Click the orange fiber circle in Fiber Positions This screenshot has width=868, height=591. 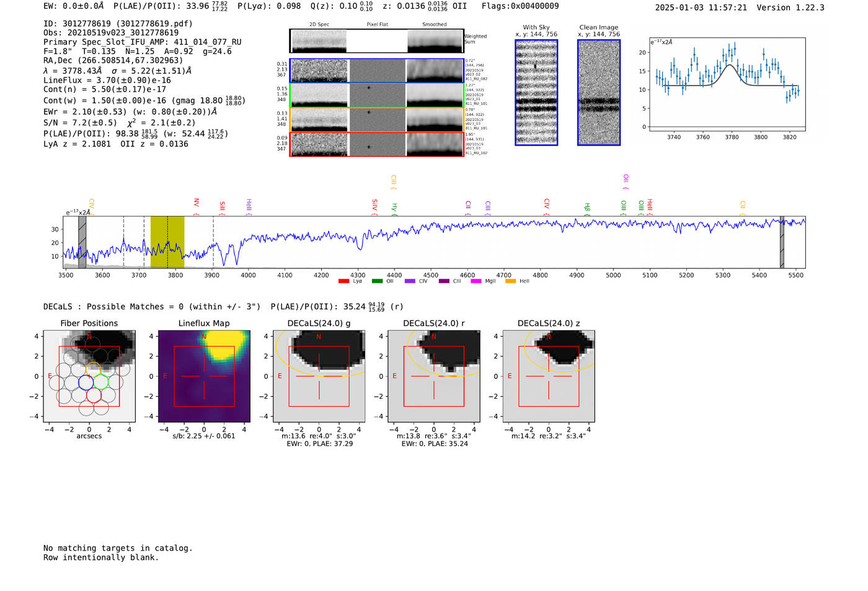point(93,370)
